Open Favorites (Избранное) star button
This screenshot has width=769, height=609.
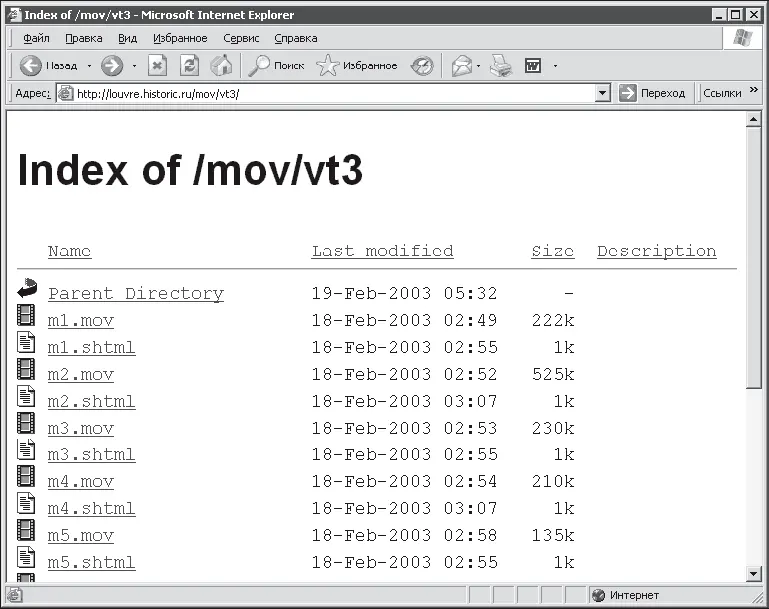[x=357, y=65]
